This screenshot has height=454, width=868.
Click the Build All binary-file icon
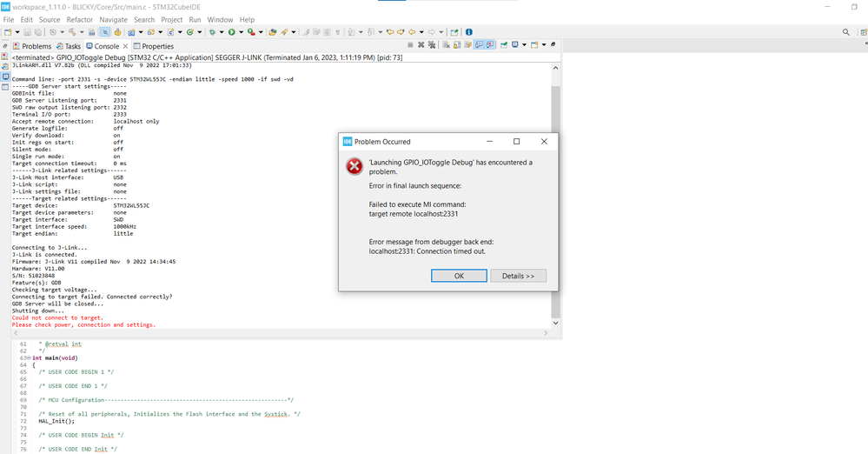pyautogui.click(x=91, y=32)
